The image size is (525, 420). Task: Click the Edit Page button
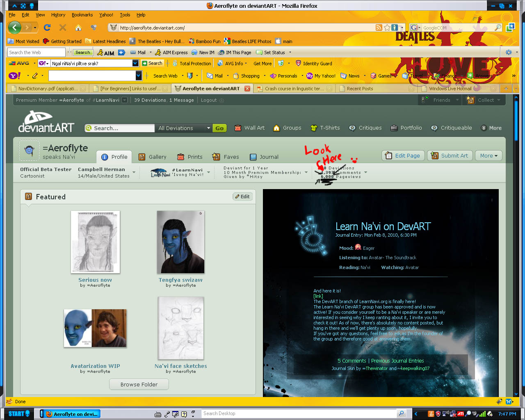click(x=403, y=156)
